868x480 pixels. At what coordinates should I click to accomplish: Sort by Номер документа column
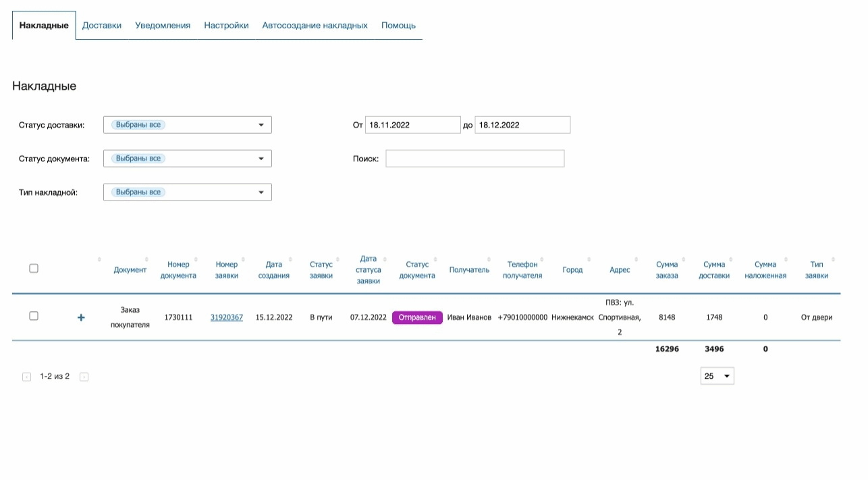178,269
